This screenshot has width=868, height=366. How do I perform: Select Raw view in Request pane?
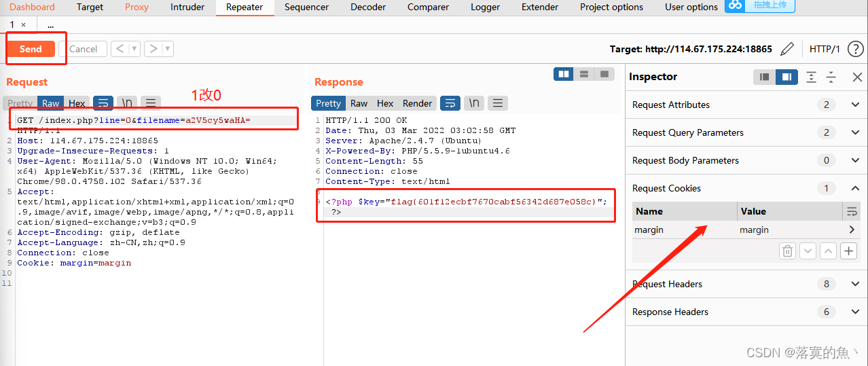[50, 103]
